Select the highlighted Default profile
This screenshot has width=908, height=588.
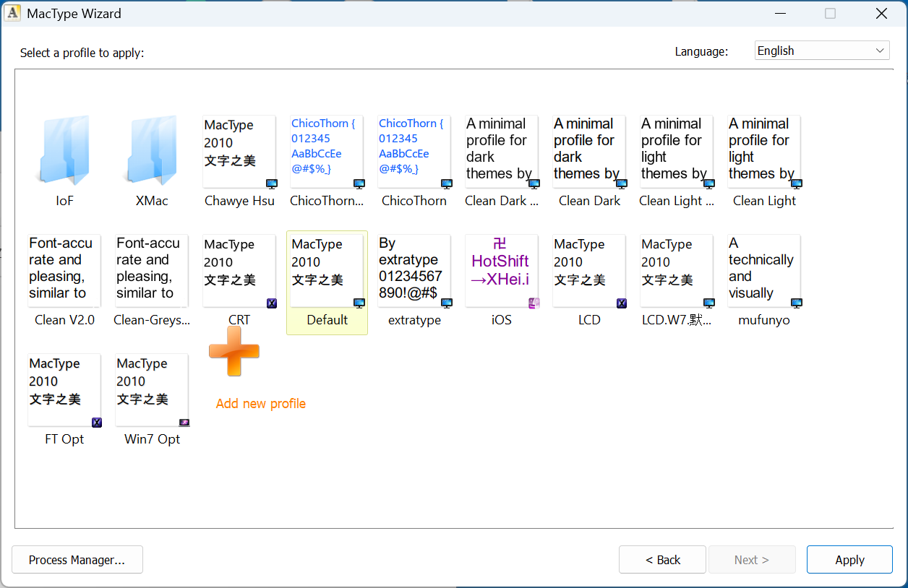pyautogui.click(x=327, y=272)
